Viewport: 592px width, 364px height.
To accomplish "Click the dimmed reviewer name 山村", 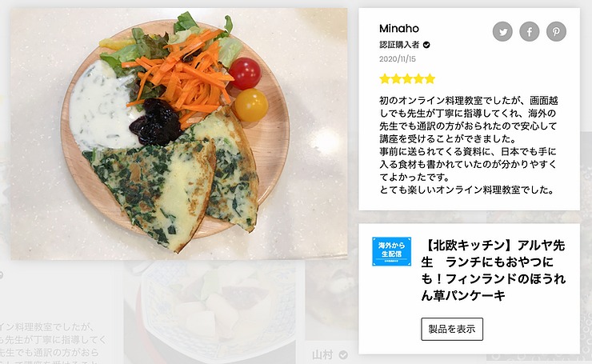I will (x=323, y=355).
